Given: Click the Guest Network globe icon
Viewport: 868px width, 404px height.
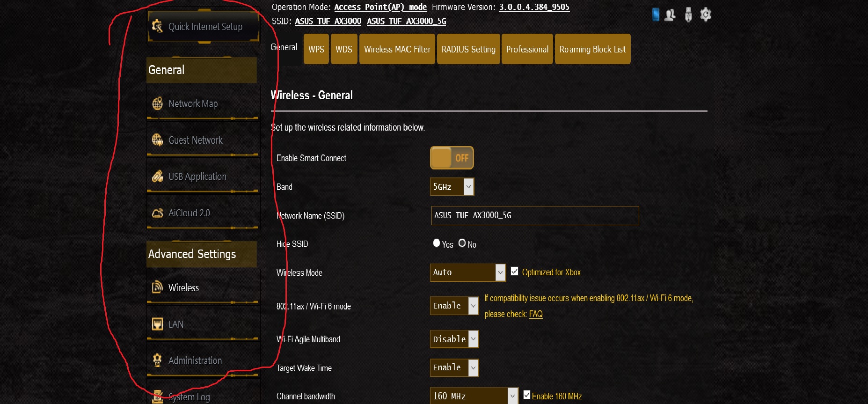Looking at the screenshot, I should (158, 140).
